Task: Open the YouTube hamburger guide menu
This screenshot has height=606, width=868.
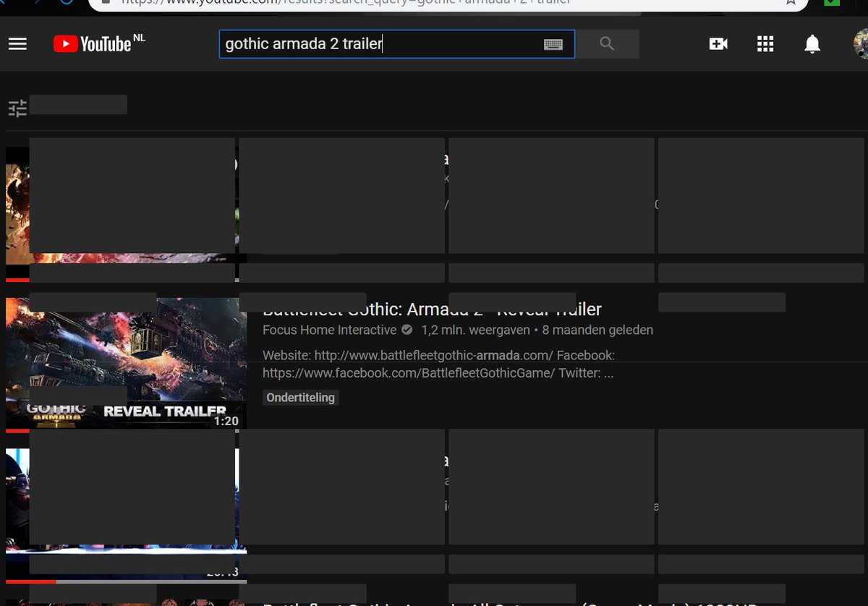Action: pyautogui.click(x=17, y=44)
